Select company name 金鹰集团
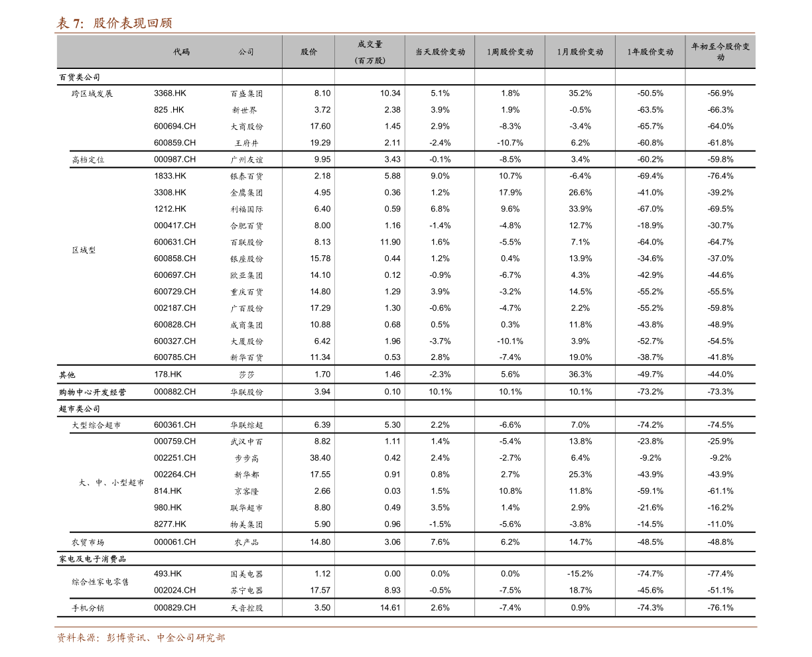Viewport: 812px width, 657px height. (x=246, y=193)
